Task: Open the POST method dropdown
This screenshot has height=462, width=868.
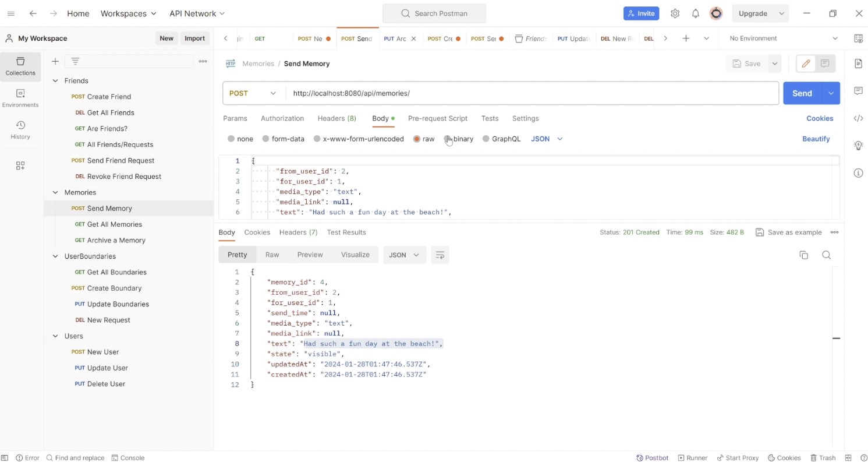Action: [253, 93]
